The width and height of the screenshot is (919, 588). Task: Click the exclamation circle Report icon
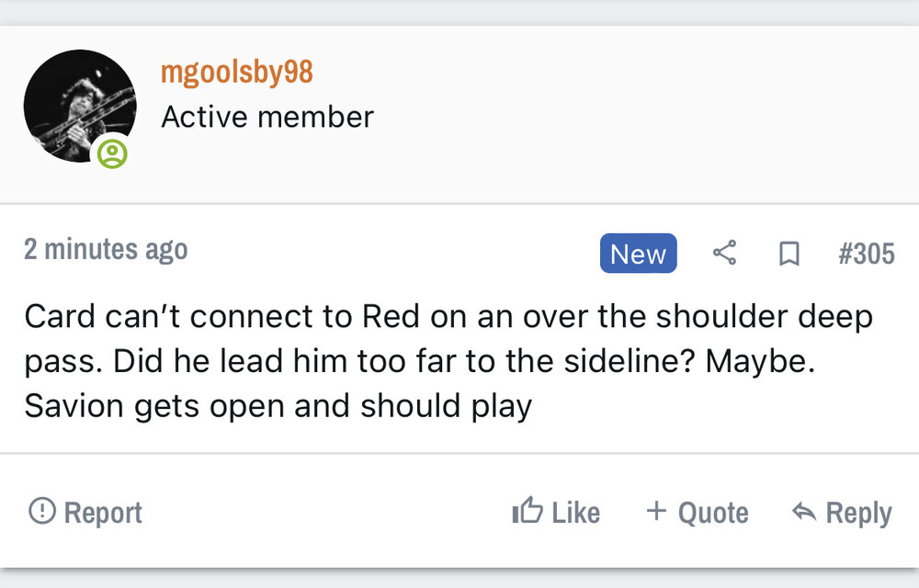(41, 511)
